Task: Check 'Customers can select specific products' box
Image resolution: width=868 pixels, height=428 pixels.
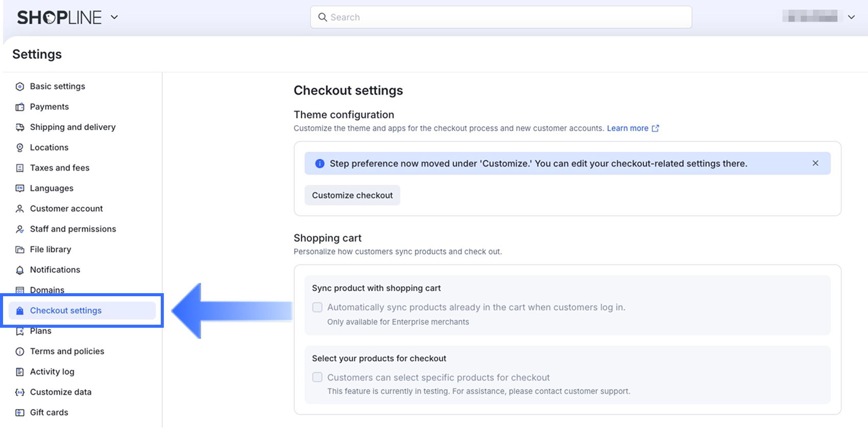Action: point(318,377)
